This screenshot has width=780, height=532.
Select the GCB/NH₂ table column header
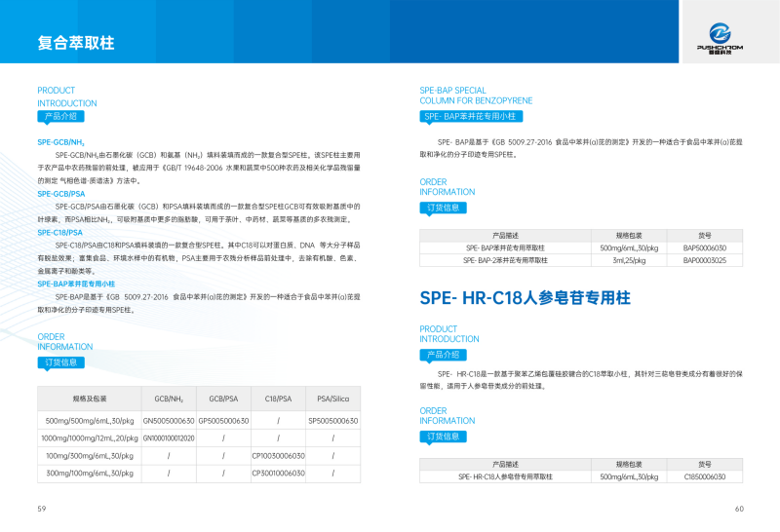169,399
